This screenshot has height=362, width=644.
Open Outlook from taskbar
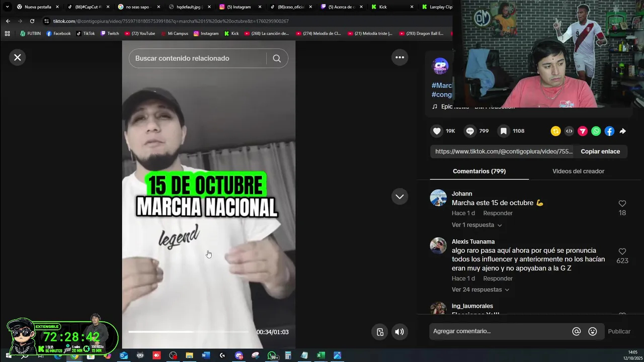(124, 355)
